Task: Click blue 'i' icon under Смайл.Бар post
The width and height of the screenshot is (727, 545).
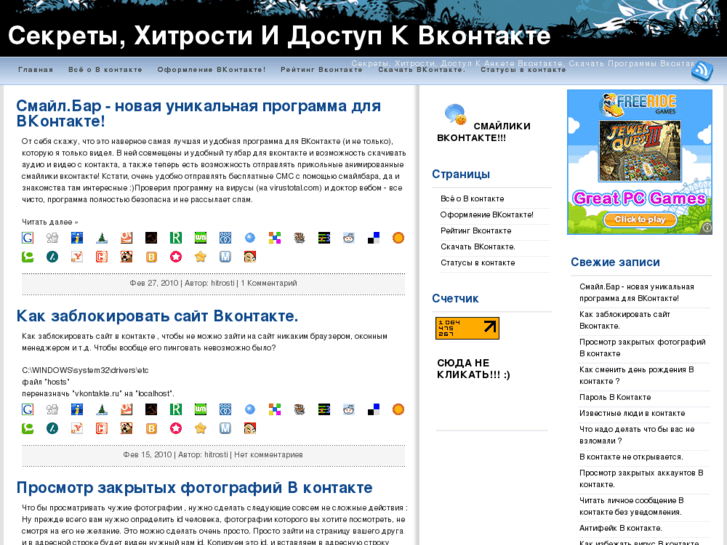Action: [x=77, y=238]
